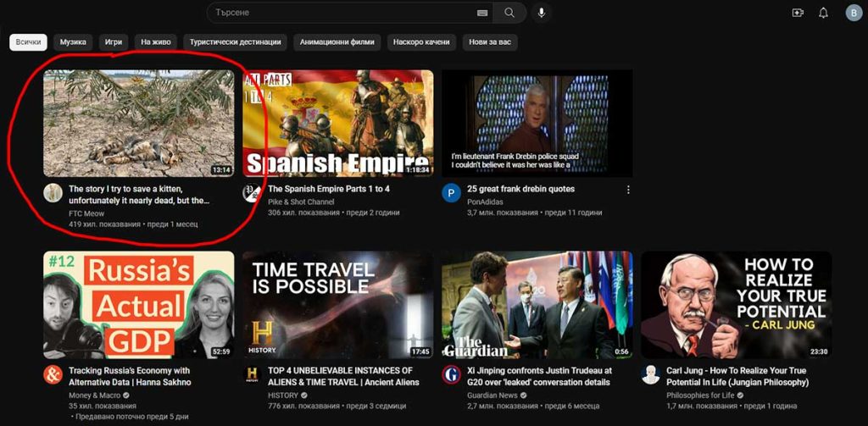Open the on-screen keyboard icon in search box

(x=482, y=13)
